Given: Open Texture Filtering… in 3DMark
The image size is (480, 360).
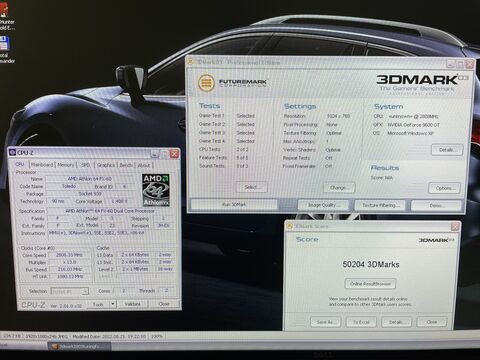Looking at the screenshot, I should 380,205.
